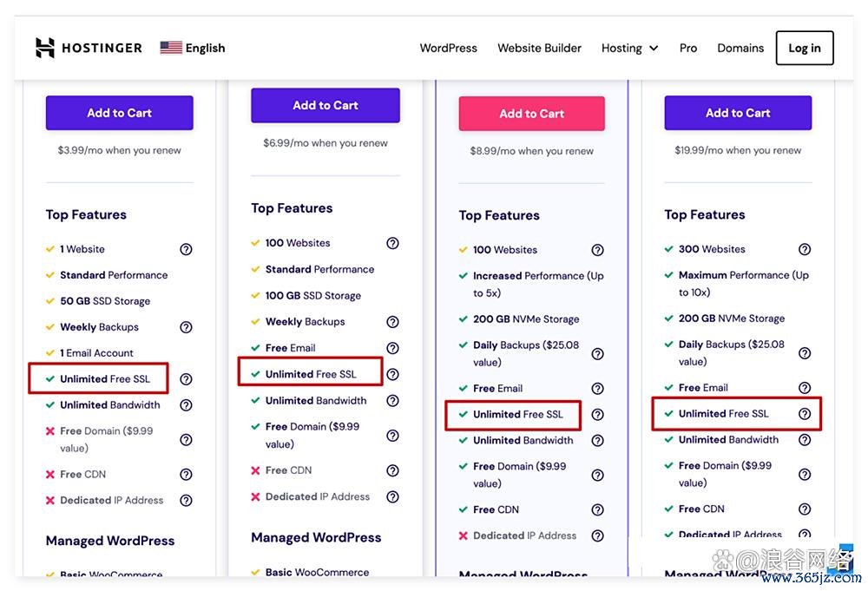
Task: Open 100 Websites help in $6.99/mo plan
Action: (x=392, y=243)
